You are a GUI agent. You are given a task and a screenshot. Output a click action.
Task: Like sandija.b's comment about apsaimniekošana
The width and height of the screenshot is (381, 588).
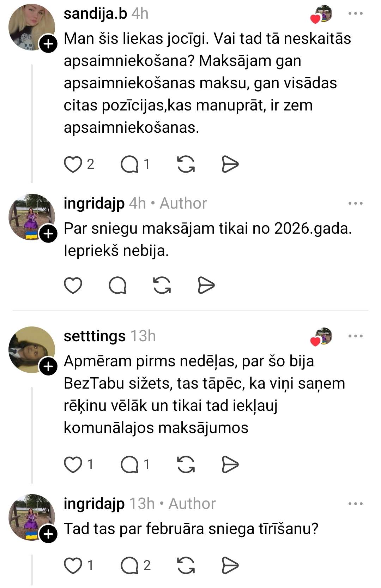click(73, 164)
